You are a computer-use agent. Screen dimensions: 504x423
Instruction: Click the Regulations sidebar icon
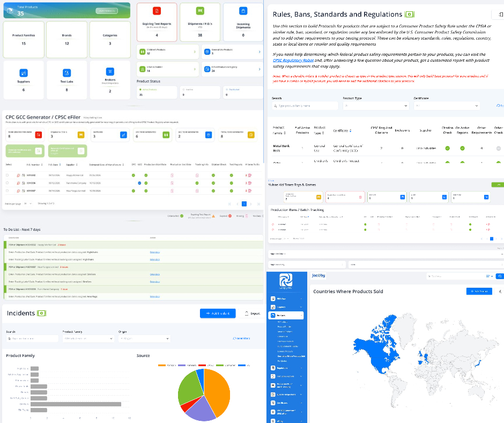tap(273, 368)
